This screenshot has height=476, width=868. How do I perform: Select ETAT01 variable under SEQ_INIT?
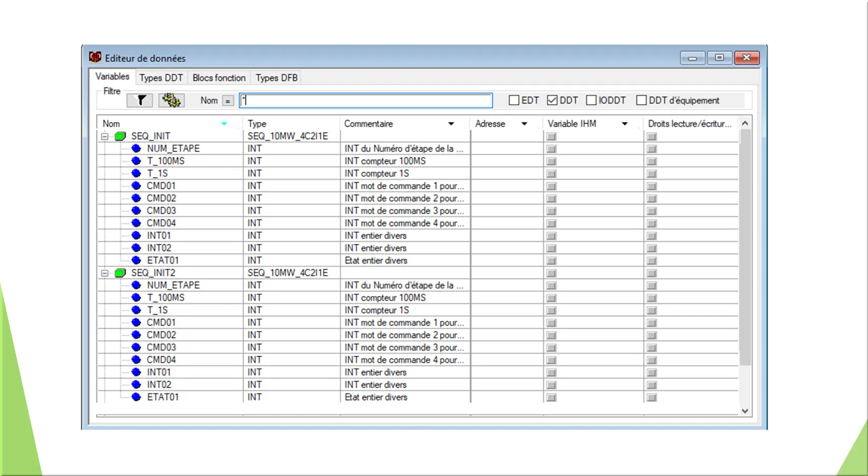pos(163,260)
